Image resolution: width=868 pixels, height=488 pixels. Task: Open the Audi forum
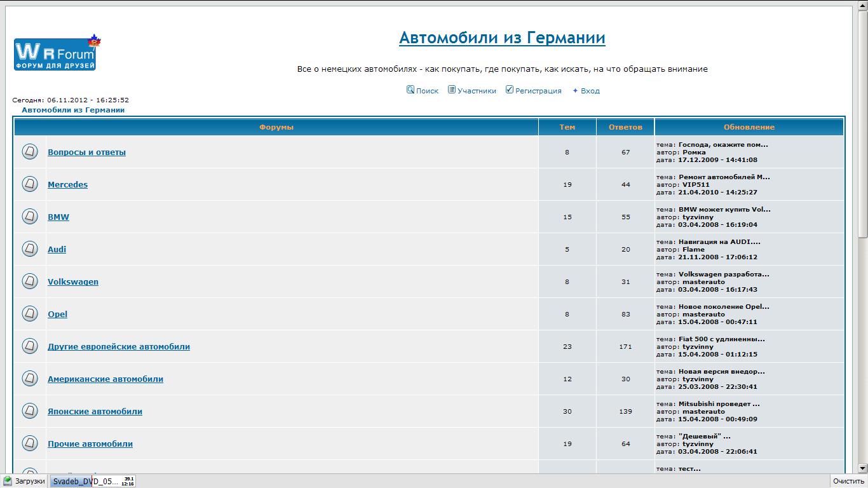57,249
